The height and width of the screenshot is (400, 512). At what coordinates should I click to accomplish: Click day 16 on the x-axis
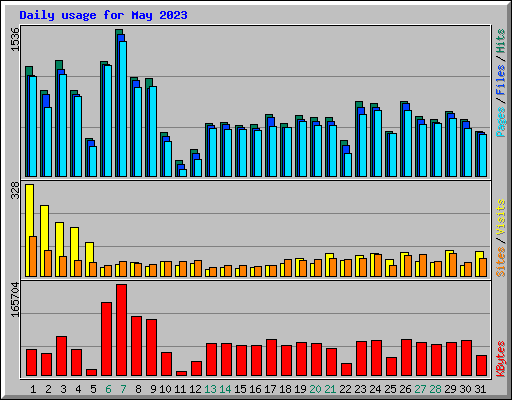(255, 389)
